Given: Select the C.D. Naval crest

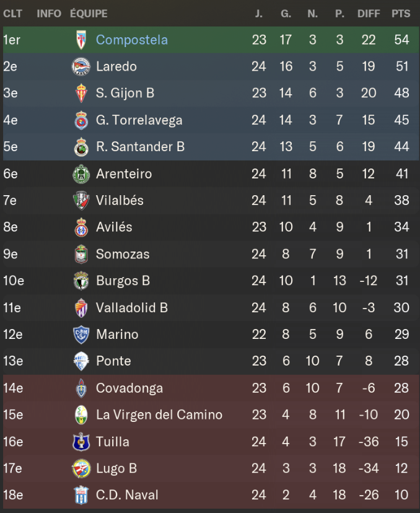Looking at the screenshot, I should (81, 495).
